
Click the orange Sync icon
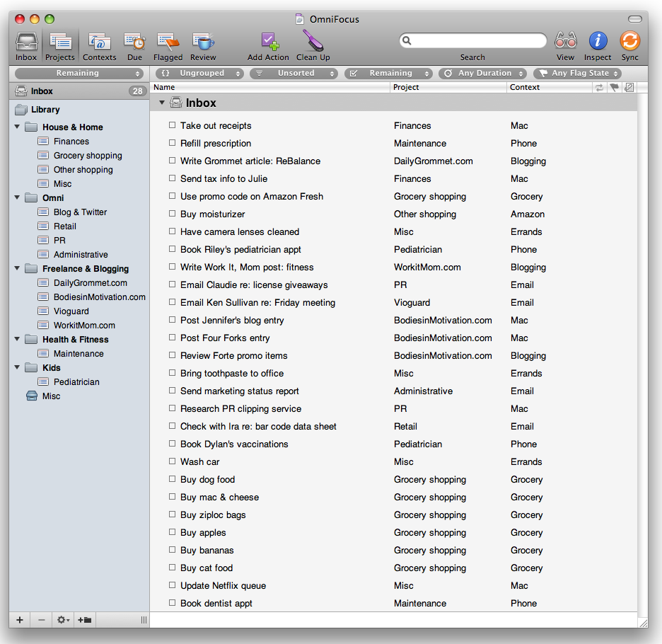pyautogui.click(x=630, y=41)
